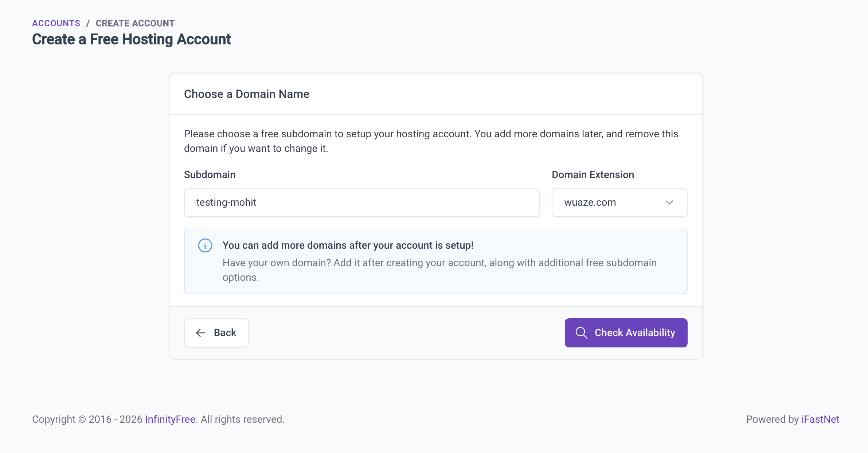Click the left arrow icon beside Back
This screenshot has height=453, width=868.
[x=201, y=333]
